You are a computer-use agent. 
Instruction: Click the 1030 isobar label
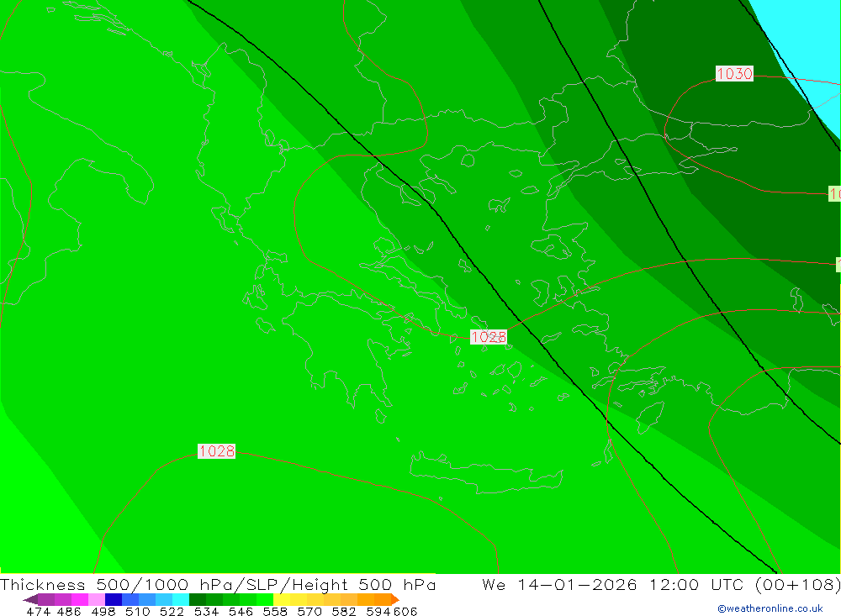click(x=734, y=73)
